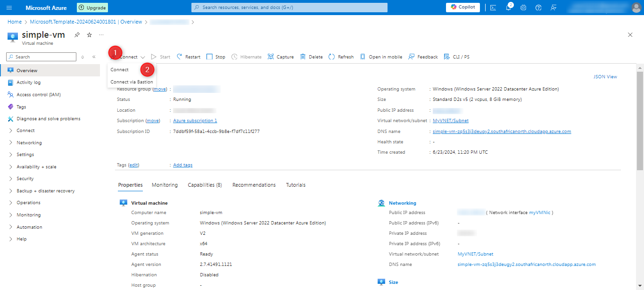
Task: Pin simple-vm to dashboard
Action: [77, 35]
